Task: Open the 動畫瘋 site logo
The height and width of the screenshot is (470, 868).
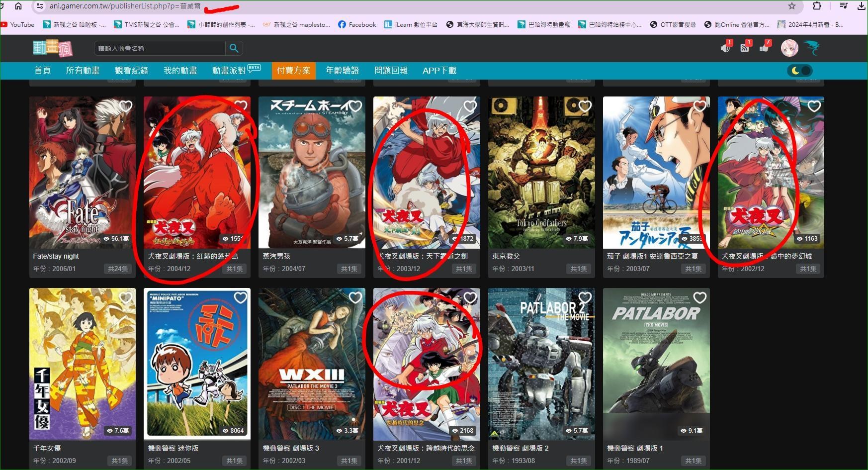Action: 53,48
